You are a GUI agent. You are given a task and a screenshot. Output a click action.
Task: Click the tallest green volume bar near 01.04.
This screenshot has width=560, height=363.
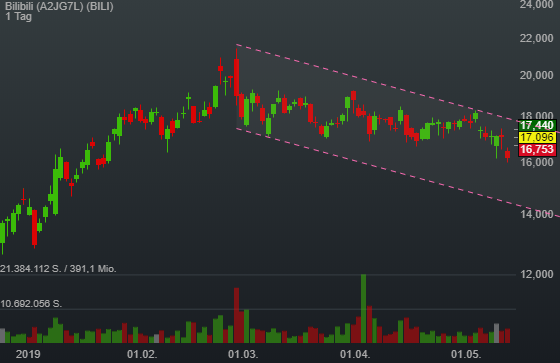pyautogui.click(x=364, y=309)
